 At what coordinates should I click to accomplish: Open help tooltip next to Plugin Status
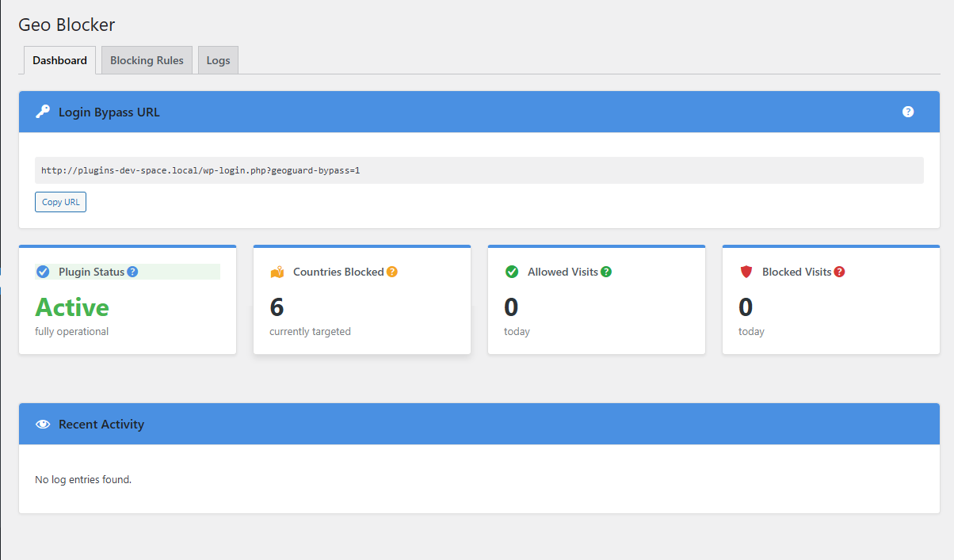coord(132,272)
